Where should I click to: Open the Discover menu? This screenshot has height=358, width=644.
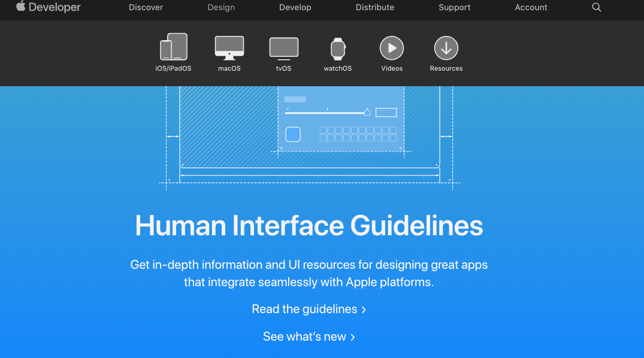tap(146, 7)
